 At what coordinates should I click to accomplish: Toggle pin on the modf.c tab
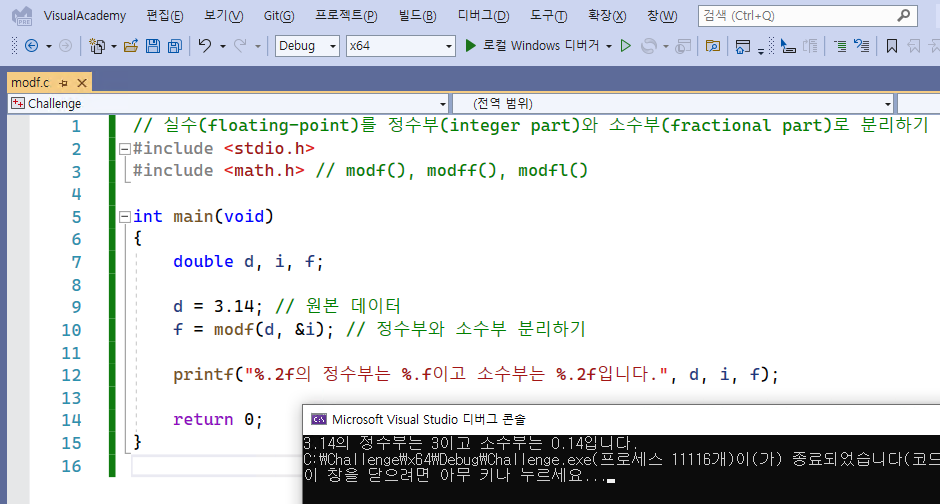click(64, 83)
